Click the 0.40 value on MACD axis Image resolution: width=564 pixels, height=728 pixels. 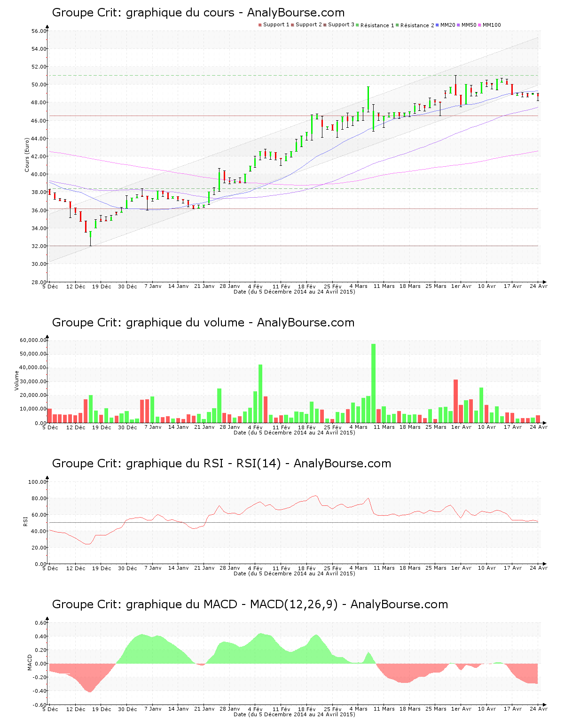tap(41, 636)
